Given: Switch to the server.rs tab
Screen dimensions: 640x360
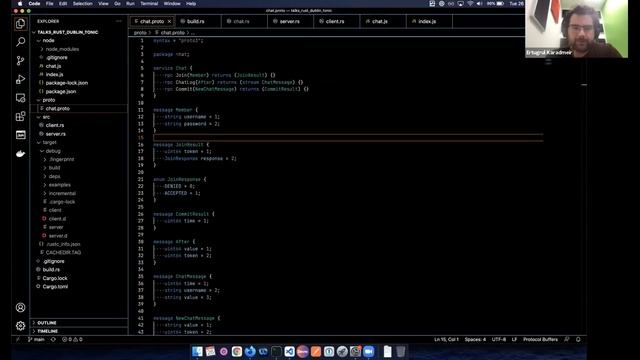Looking at the screenshot, I should pos(290,21).
